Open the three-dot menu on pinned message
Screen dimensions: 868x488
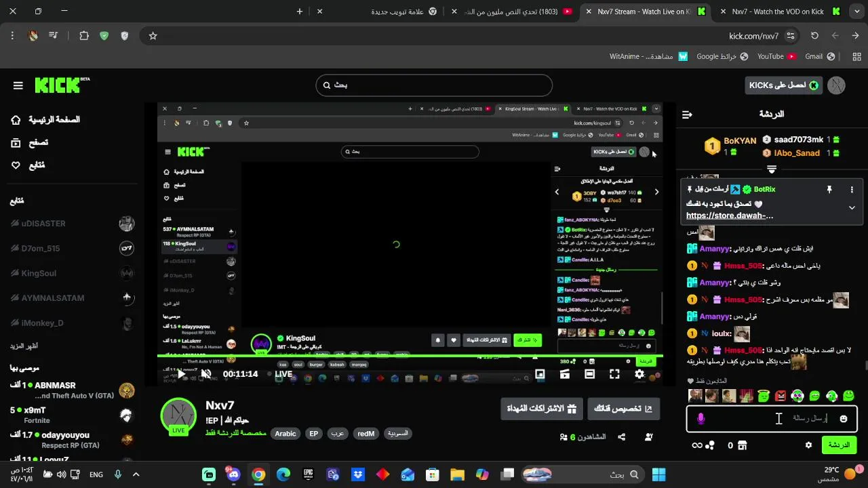point(852,190)
